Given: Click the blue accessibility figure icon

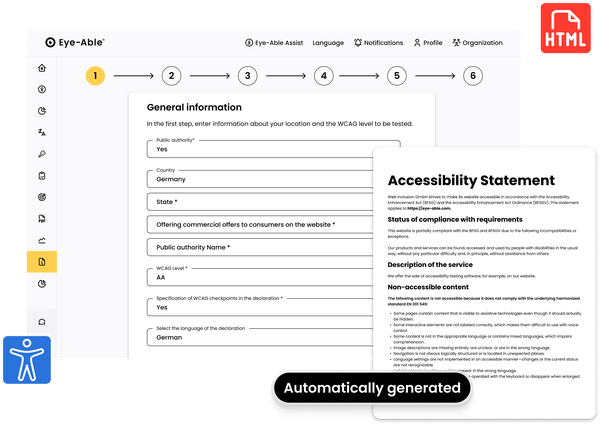Looking at the screenshot, I should (x=27, y=360).
